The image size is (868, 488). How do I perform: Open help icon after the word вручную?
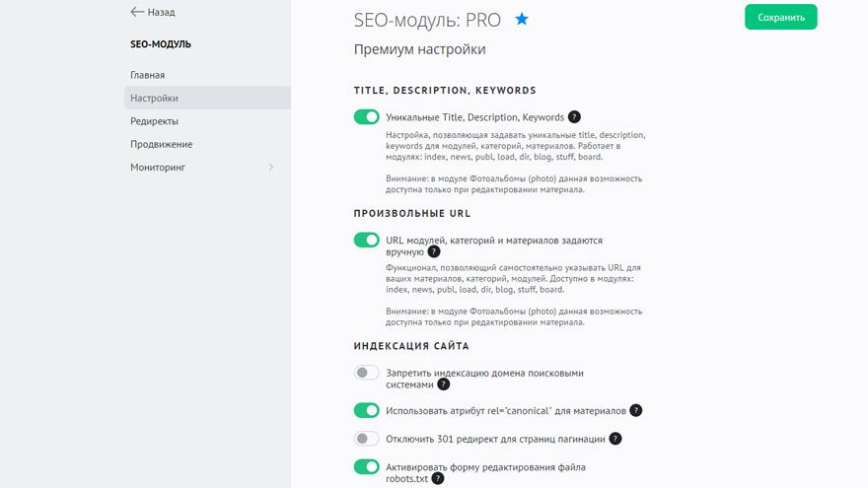(x=434, y=251)
